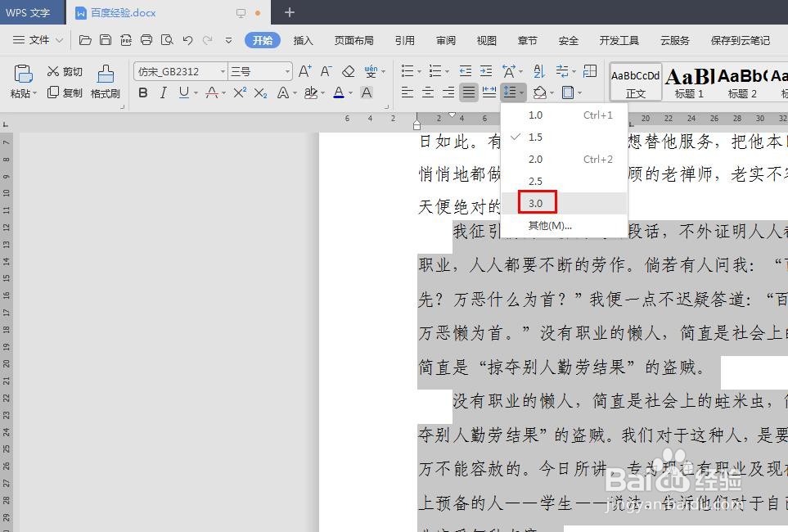Open the highlight color tool
788x532 pixels.
(313, 92)
